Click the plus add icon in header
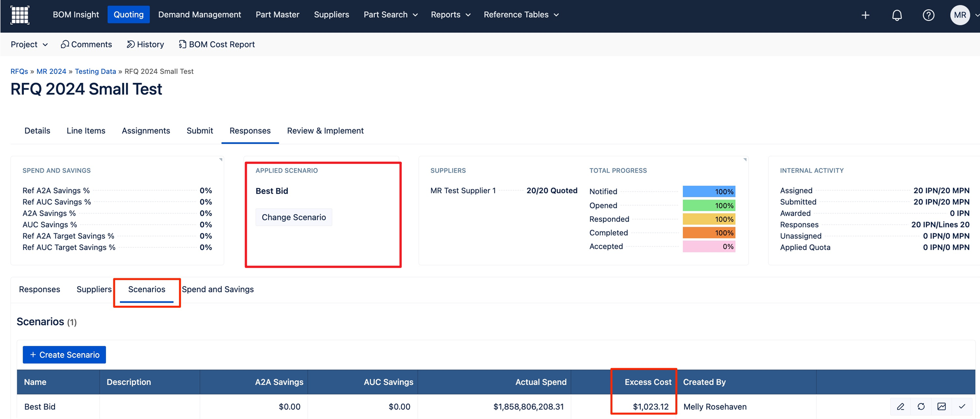Viewport: 980px width, 419px height. click(x=865, y=15)
